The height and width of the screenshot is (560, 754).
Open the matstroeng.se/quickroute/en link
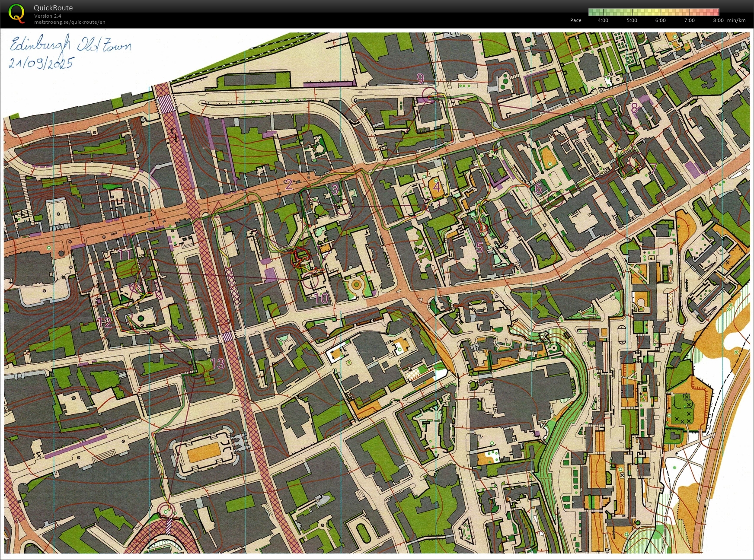[x=70, y=22]
